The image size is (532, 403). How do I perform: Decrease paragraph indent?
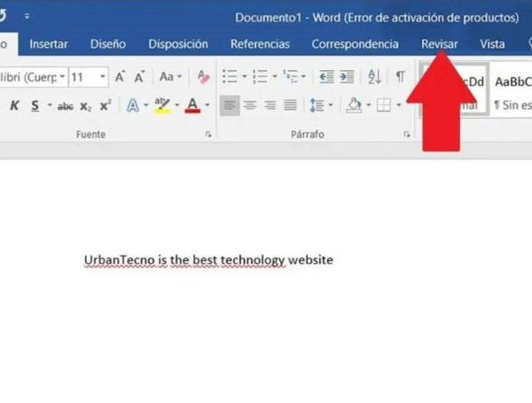[x=326, y=77]
